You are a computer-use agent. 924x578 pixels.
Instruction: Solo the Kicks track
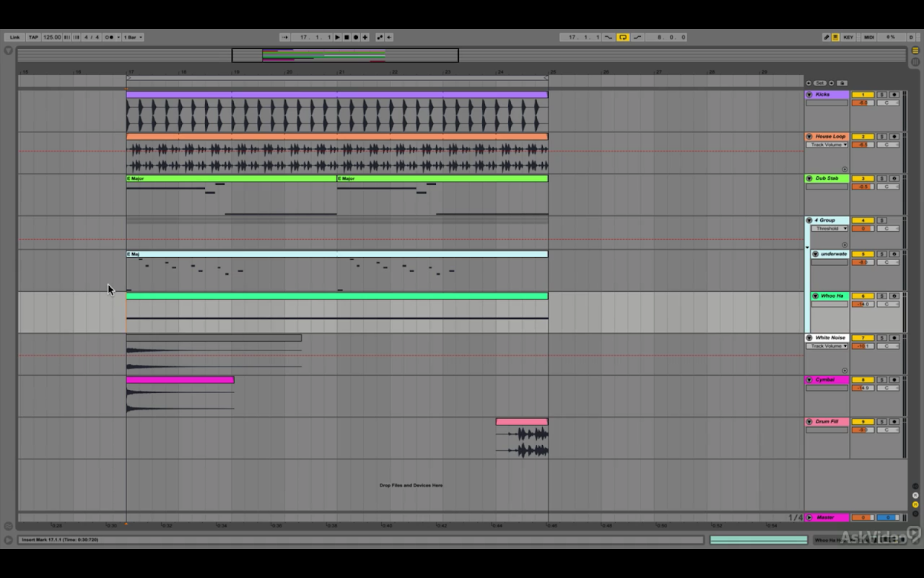(881, 95)
